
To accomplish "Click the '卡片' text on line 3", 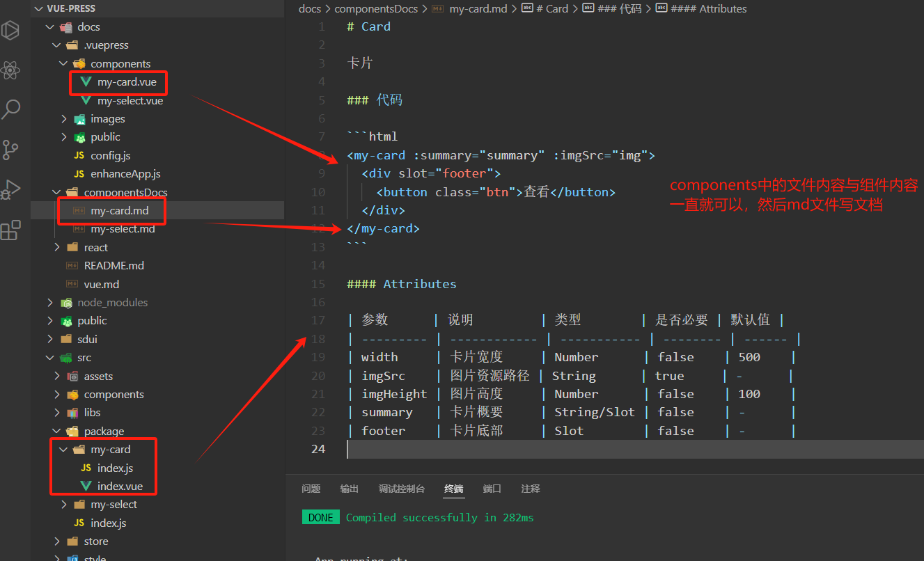I will (x=360, y=63).
